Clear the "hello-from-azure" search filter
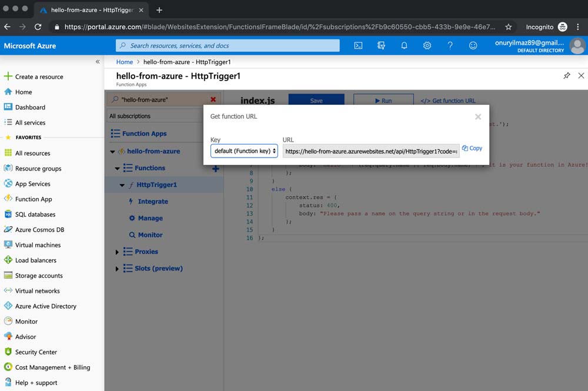588x391 pixels. (x=213, y=99)
